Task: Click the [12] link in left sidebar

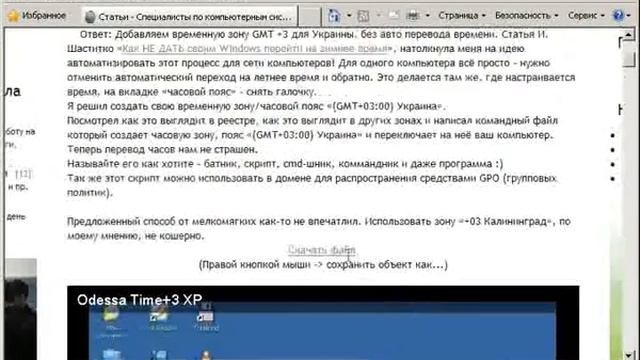Action: (23, 173)
